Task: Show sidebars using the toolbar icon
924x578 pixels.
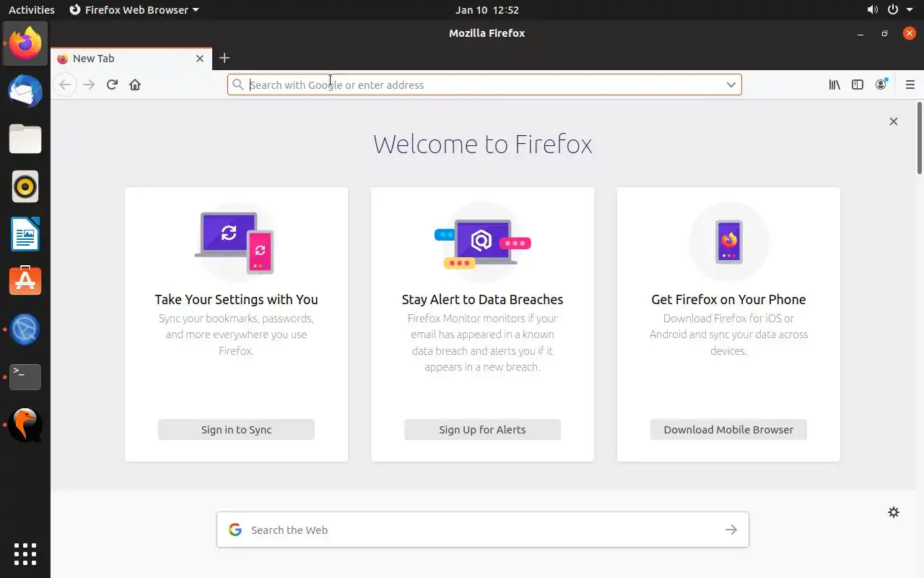Action: [858, 85]
